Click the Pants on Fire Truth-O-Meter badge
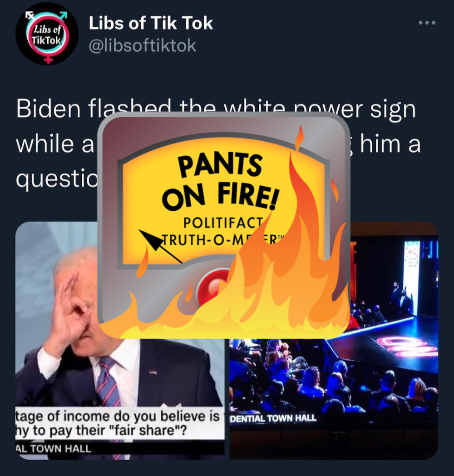This screenshot has height=476, width=454. click(224, 225)
